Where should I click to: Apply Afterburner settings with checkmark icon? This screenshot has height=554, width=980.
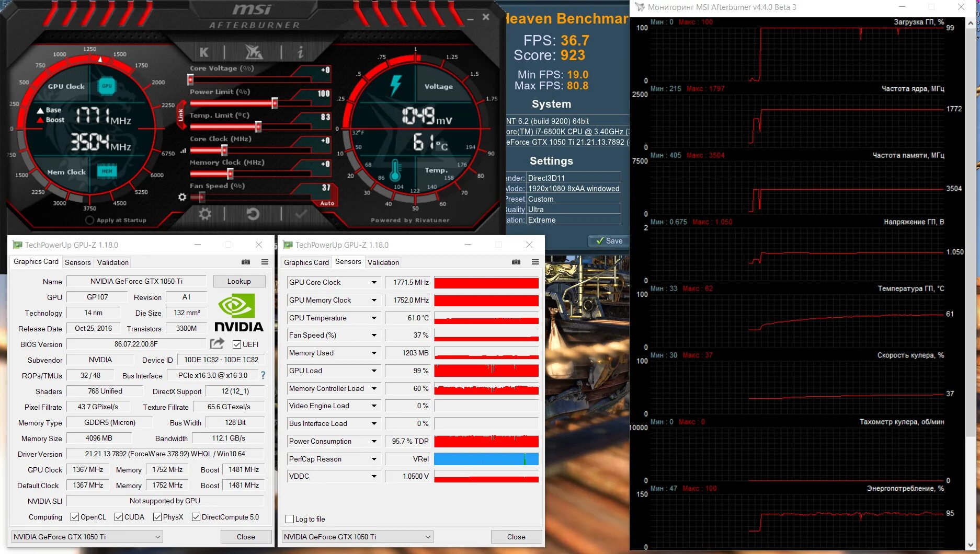pyautogui.click(x=301, y=214)
